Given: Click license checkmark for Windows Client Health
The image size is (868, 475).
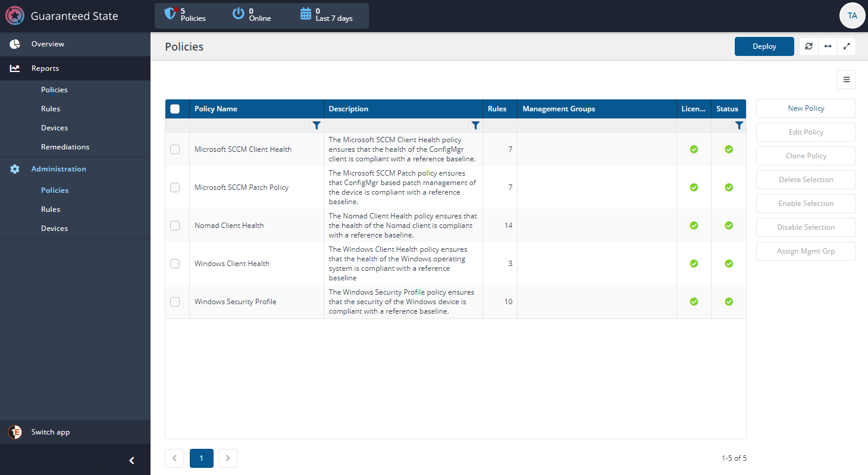Looking at the screenshot, I should 694,264.
